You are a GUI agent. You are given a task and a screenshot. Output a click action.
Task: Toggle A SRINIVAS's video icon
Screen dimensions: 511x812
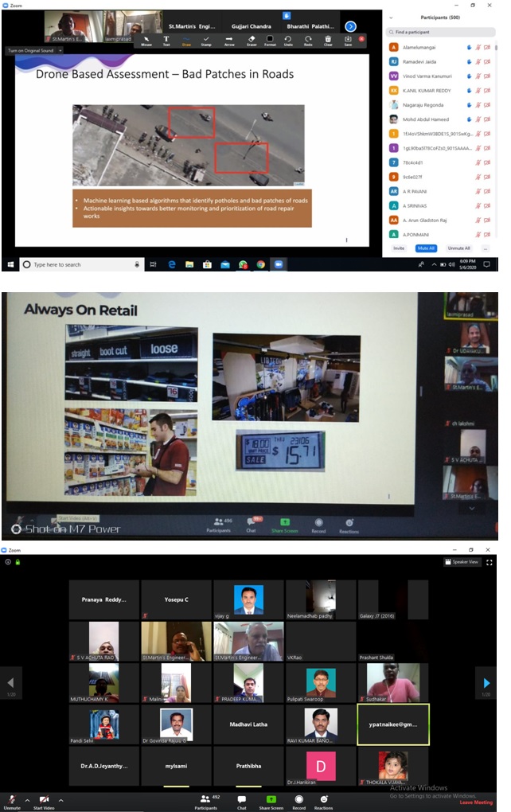tap(487, 205)
